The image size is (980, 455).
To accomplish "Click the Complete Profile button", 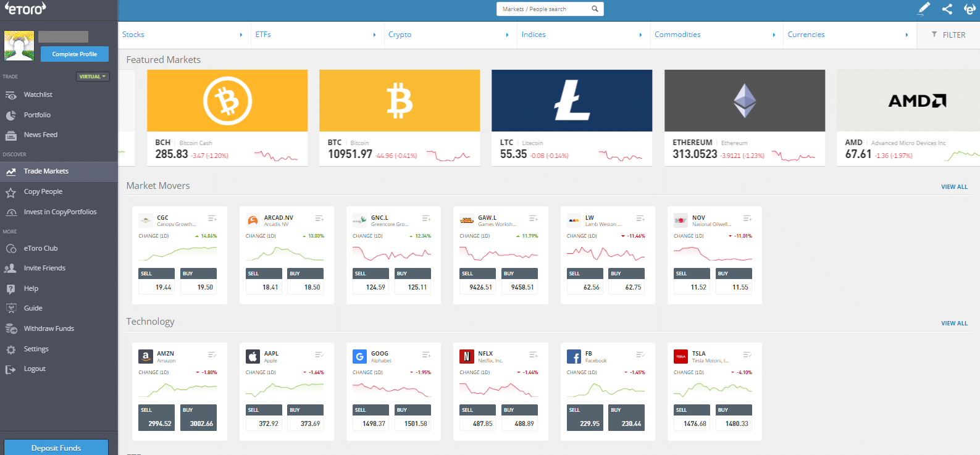I will pyautogui.click(x=75, y=54).
